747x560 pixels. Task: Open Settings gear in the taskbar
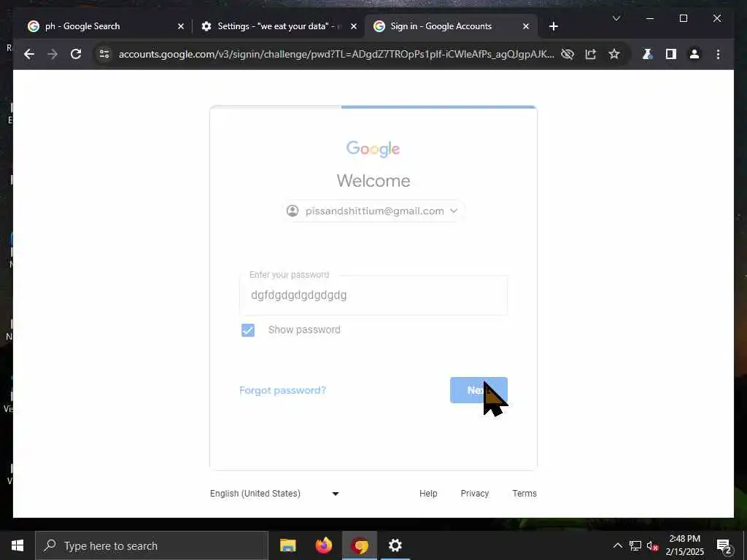pos(395,545)
